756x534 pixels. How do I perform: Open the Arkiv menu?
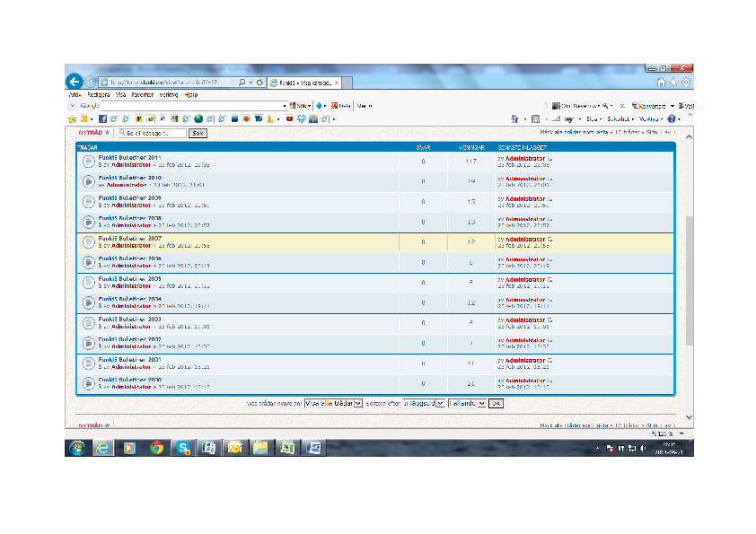tap(75, 95)
